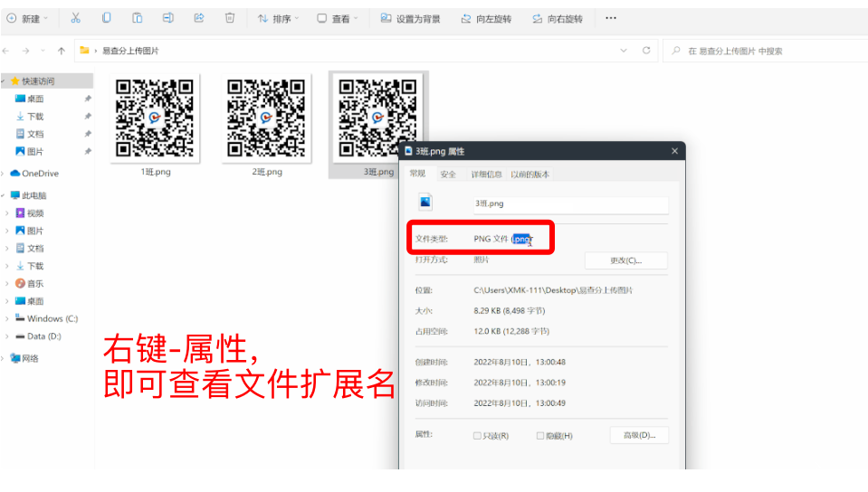The width and height of the screenshot is (868, 492).
Task: Expand the 音乐 tree node
Action: (7, 283)
